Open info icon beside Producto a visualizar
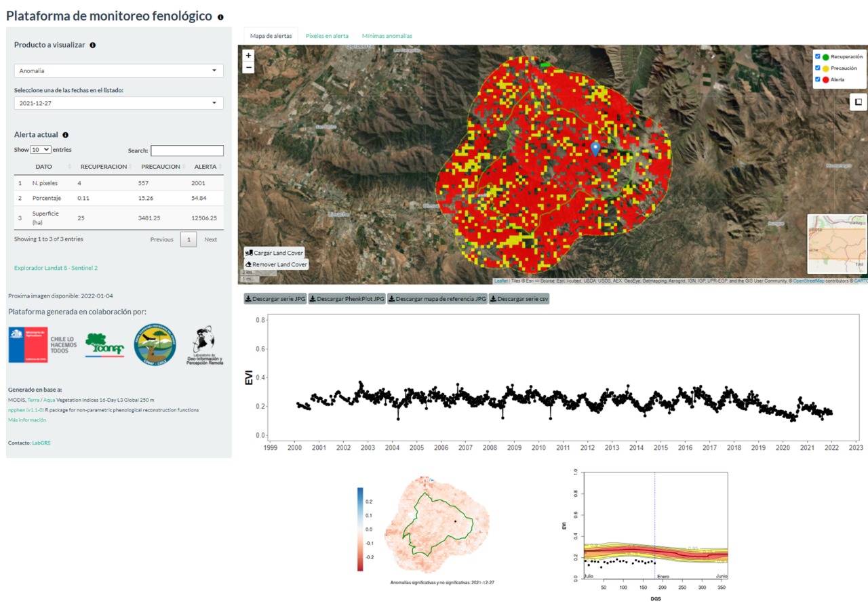Viewport: 868px width, 610px height. point(93,45)
